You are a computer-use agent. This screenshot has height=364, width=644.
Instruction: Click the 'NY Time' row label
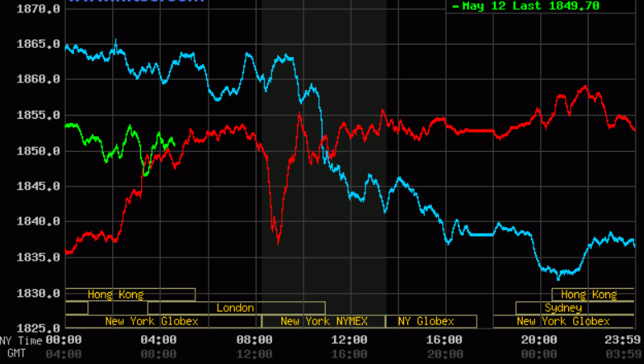pos(19,341)
